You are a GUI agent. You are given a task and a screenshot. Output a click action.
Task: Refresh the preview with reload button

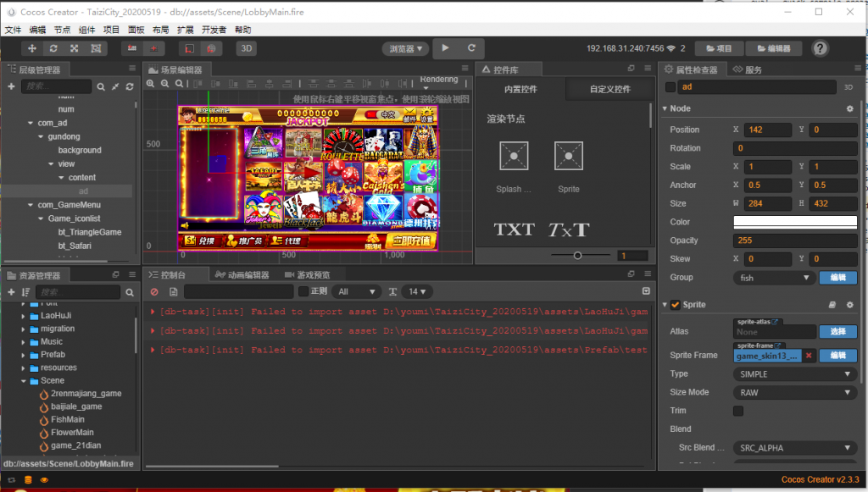[x=471, y=48]
